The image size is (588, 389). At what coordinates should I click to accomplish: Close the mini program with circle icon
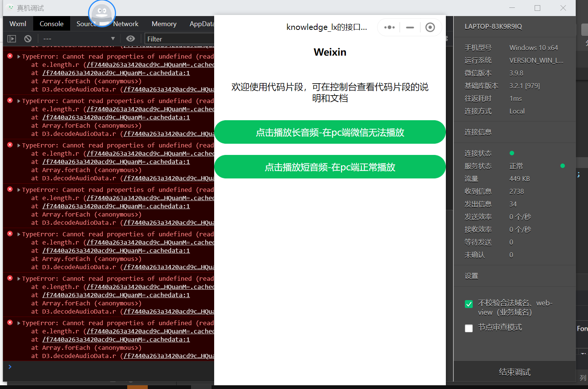[430, 27]
